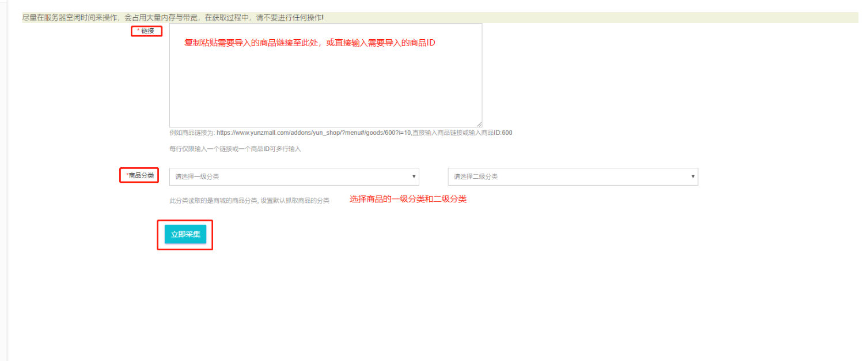Open the 请选择二级分类 dropdown
868x361 pixels.
573,176
